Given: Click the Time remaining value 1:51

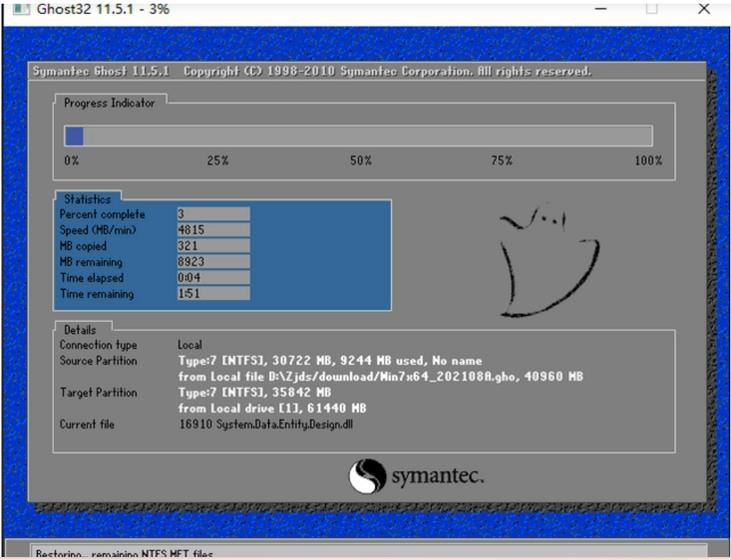Looking at the screenshot, I should click(x=213, y=293).
